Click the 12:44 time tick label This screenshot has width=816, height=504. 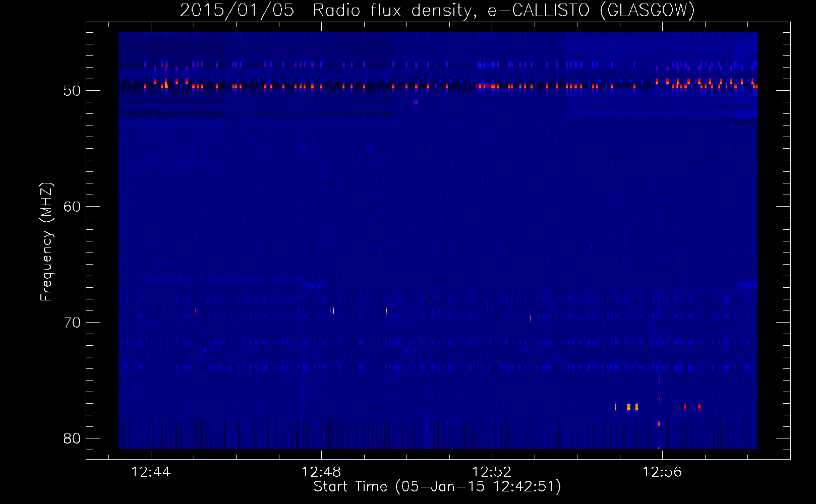tap(151, 472)
